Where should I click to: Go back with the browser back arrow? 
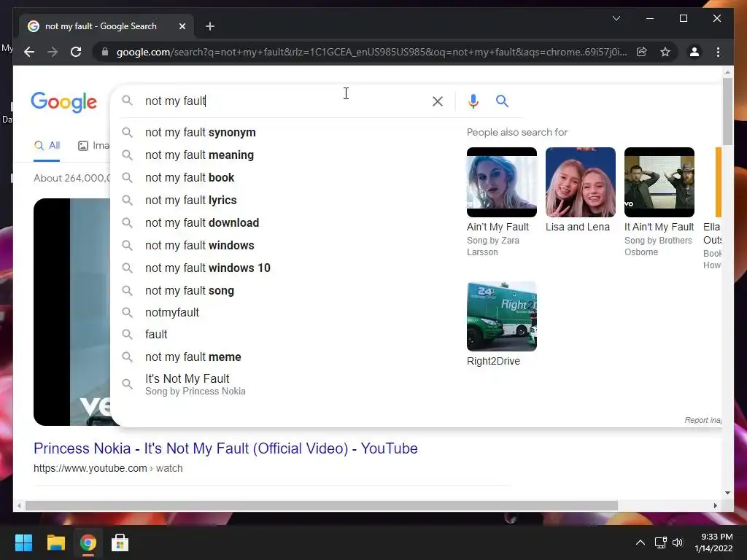(x=29, y=52)
